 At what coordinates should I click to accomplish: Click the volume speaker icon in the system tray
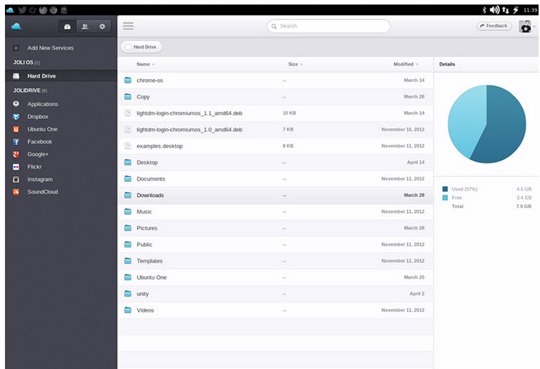click(x=495, y=10)
